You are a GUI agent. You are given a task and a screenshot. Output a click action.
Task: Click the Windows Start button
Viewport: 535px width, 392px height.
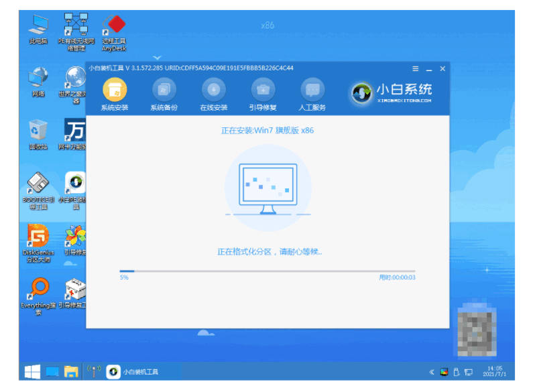[32, 372]
